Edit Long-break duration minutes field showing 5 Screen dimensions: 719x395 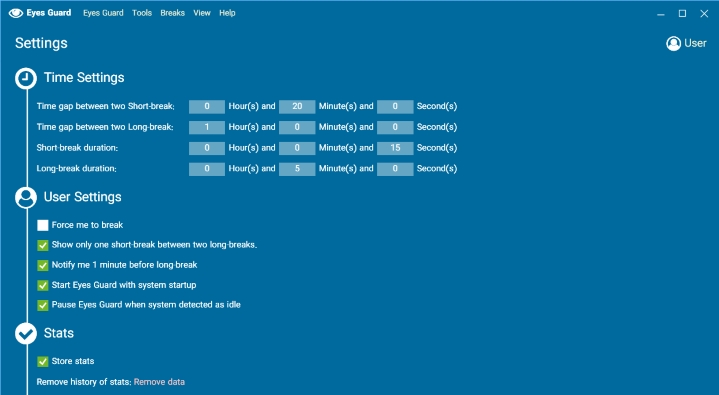[297, 169]
